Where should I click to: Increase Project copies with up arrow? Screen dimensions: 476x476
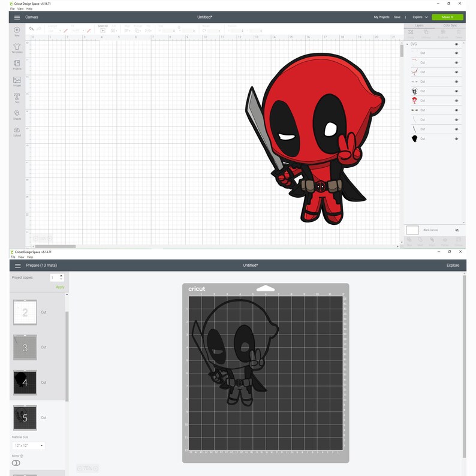pos(61,276)
